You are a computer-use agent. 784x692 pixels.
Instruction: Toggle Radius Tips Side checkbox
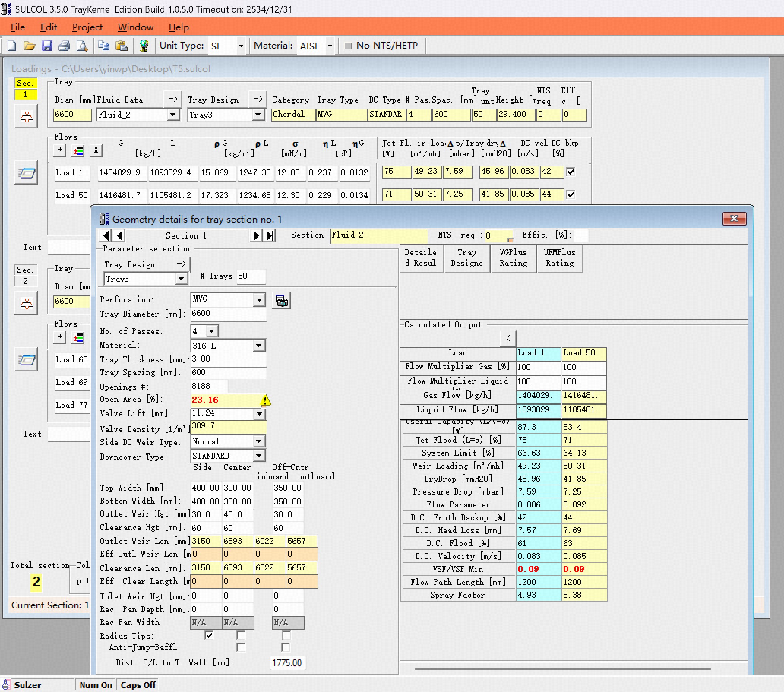pyautogui.click(x=209, y=635)
